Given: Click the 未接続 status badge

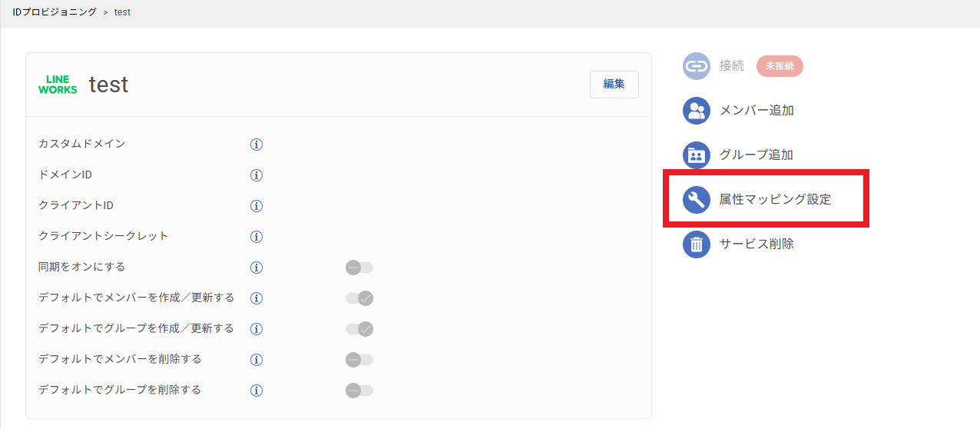Looking at the screenshot, I should [780, 66].
